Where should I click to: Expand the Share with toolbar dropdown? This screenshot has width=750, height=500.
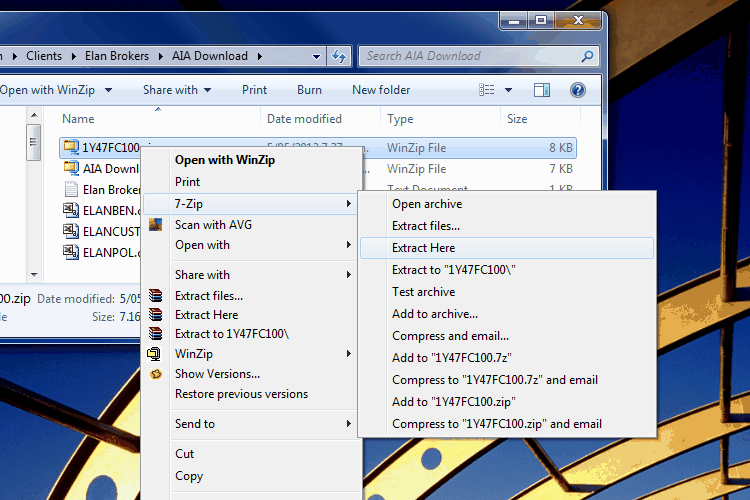tap(208, 90)
